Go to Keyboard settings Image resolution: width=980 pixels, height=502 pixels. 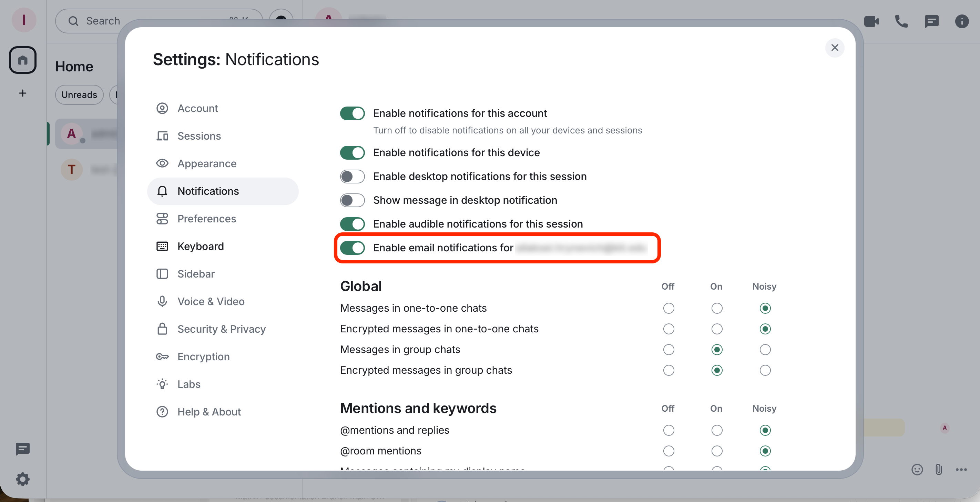coord(223,246)
